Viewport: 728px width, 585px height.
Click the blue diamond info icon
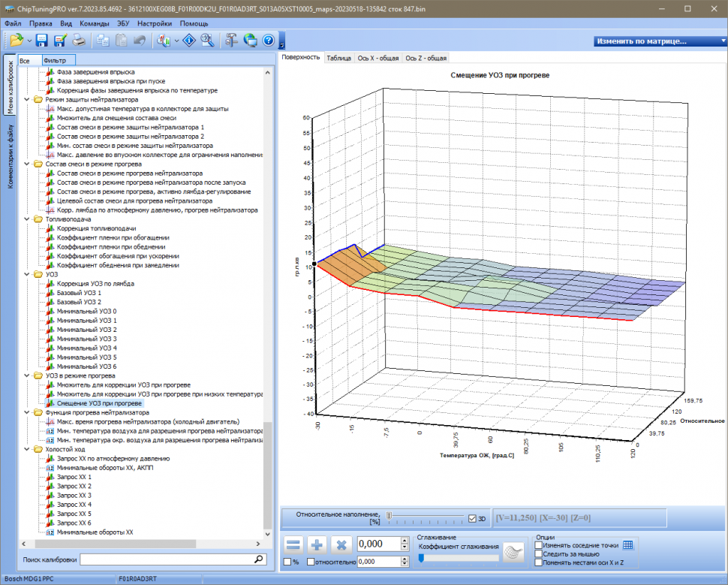click(189, 41)
